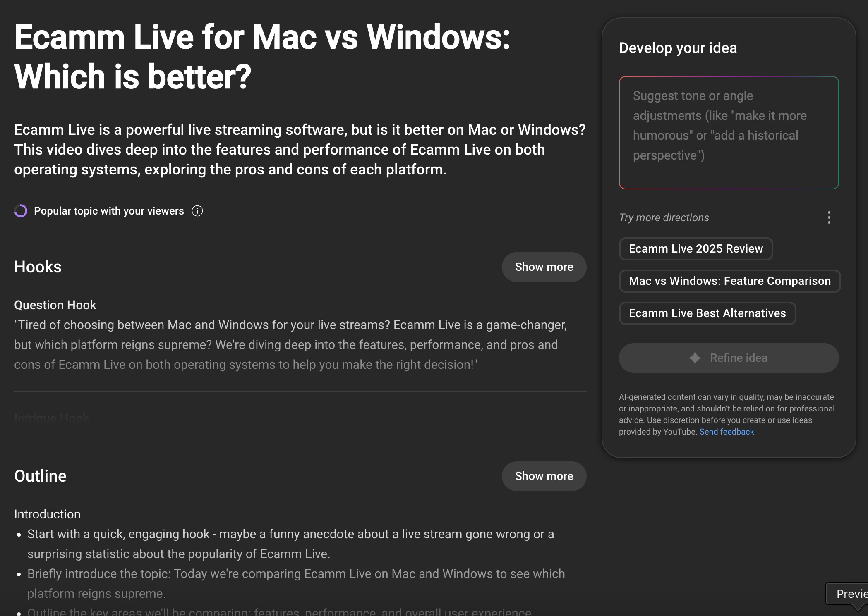Click Popular topic with your viewers label
Viewport: 868px width, 616px height.
point(108,211)
